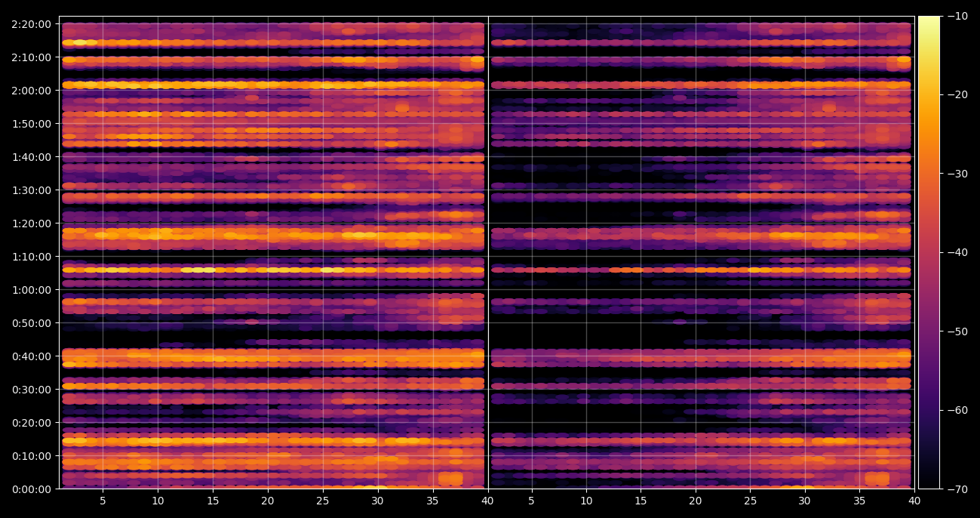Select the 0:00:00 axis label

(x=32, y=489)
